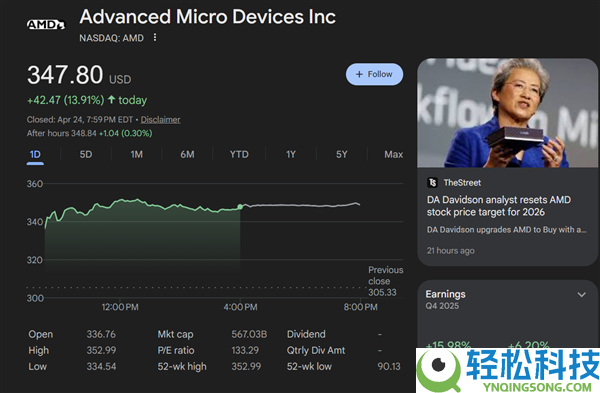Open the three-dot options menu beside NASDAQ: AMD
The height and width of the screenshot is (393, 600).
click(155, 38)
